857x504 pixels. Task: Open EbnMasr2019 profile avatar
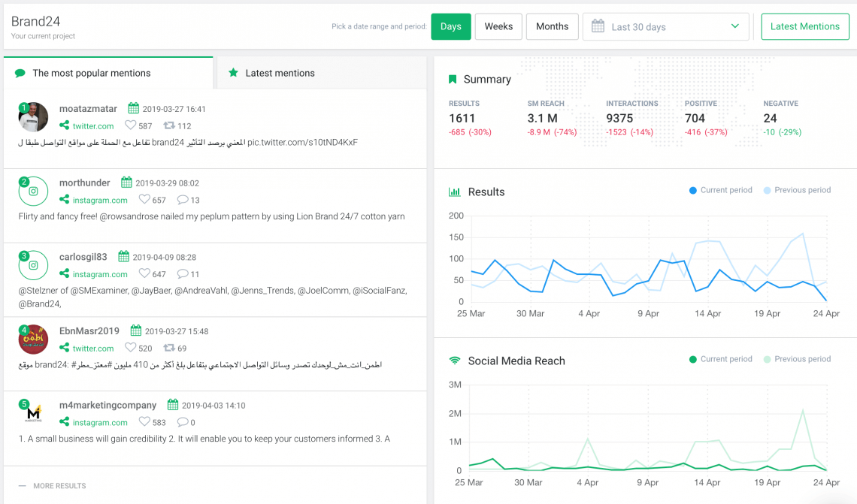pos(33,339)
